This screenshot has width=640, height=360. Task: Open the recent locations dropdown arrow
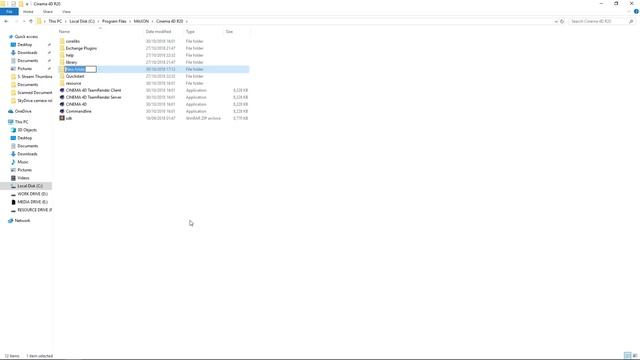pos(24,21)
